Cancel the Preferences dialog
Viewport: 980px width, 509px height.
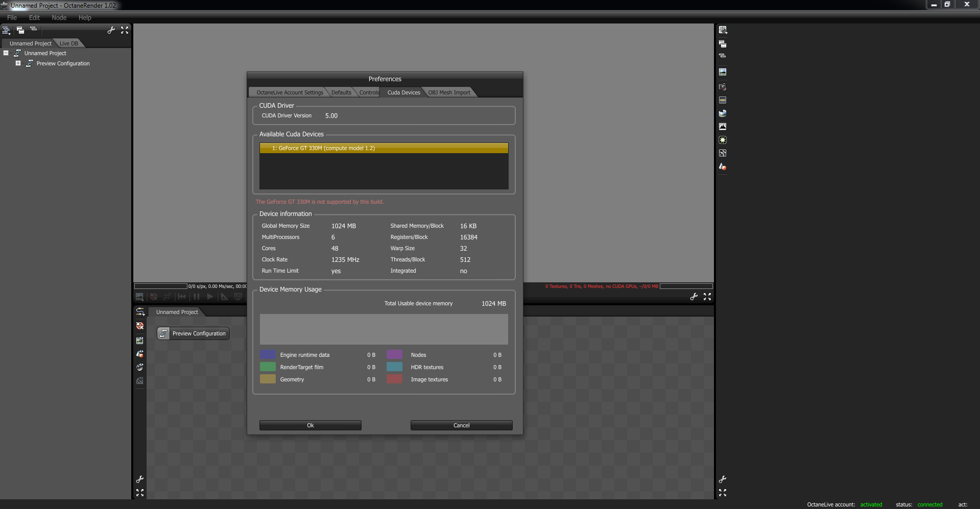coord(462,425)
